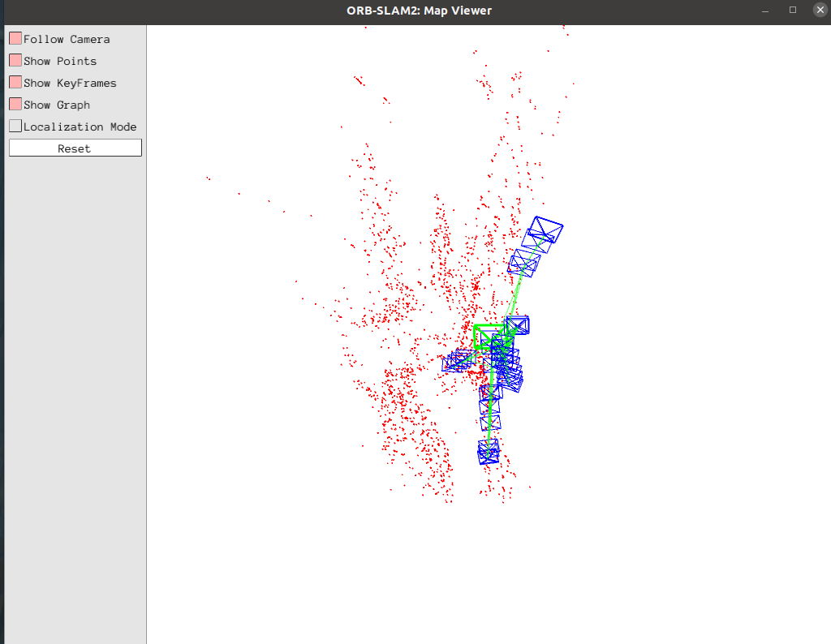Select the topmost blue keyframe frustum
Viewport: 831px width, 644px height.
(545, 230)
